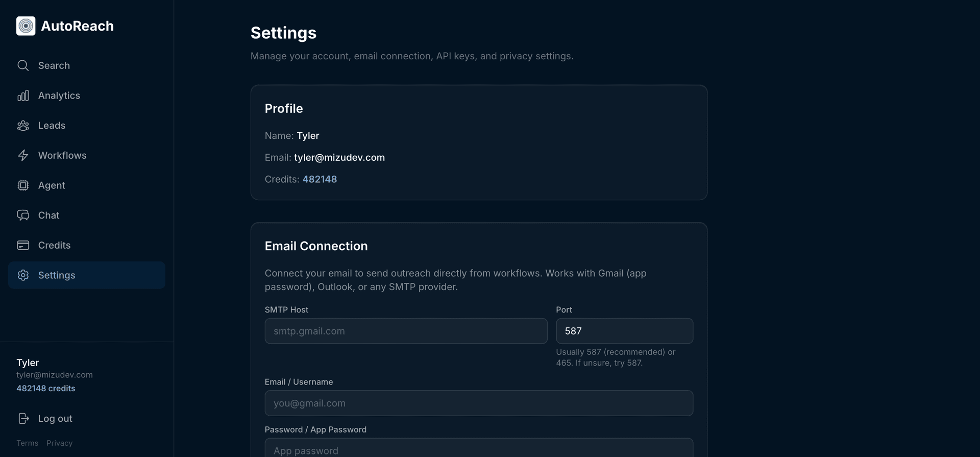The width and height of the screenshot is (980, 457).
Task: Open the Terms page
Action: (27, 443)
